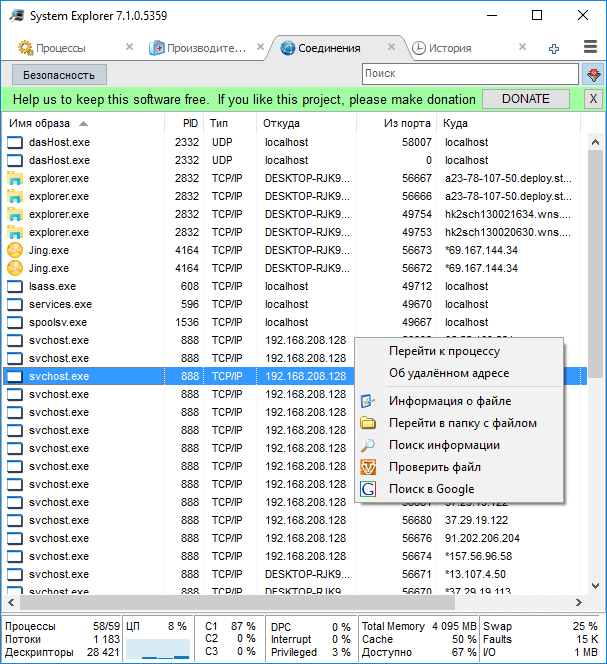Click the lsass.exe window icon
The width and height of the screenshot is (607, 664).
point(15,286)
